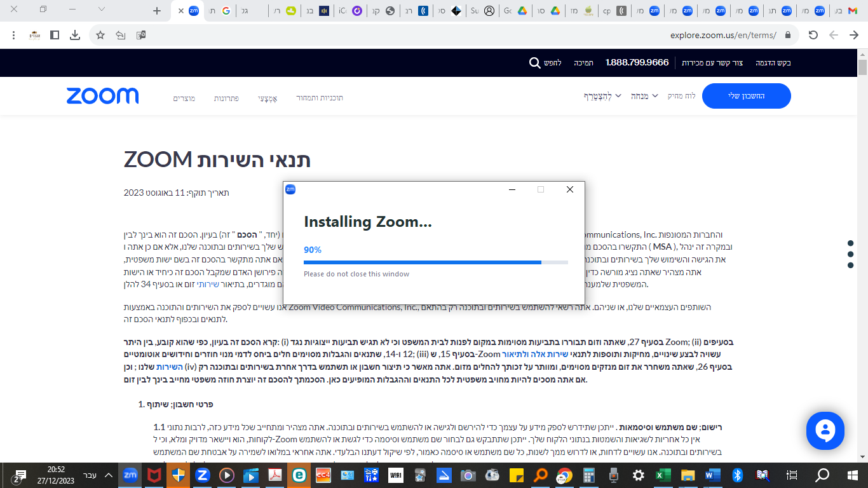Open the בקש הדגמה link
This screenshot has width=868, height=488.
(x=773, y=63)
